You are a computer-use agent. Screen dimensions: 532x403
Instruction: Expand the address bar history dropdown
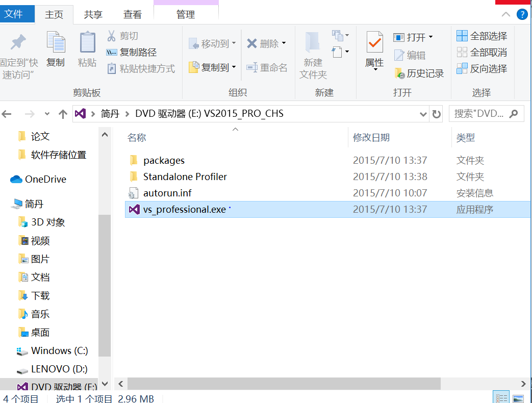tap(423, 114)
